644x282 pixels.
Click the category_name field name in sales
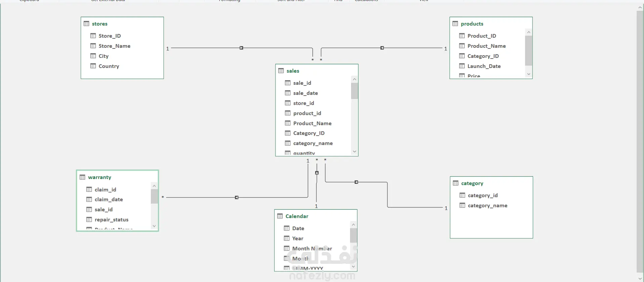click(x=313, y=143)
